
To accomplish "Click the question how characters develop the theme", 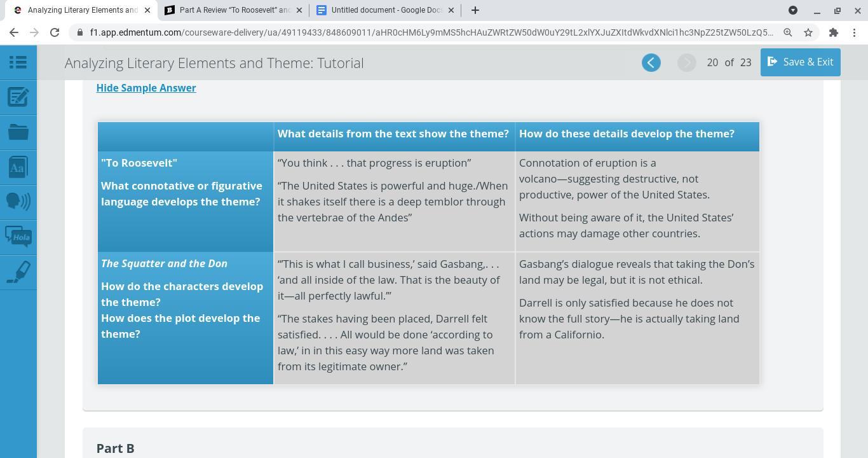I will click(x=182, y=294).
